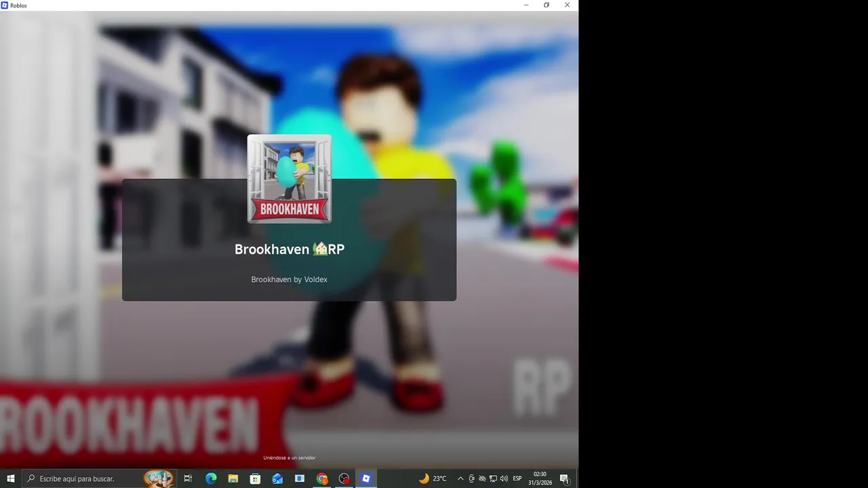This screenshot has width=868, height=488.
Task: Open the clock and calendar flyout
Action: coord(540,479)
